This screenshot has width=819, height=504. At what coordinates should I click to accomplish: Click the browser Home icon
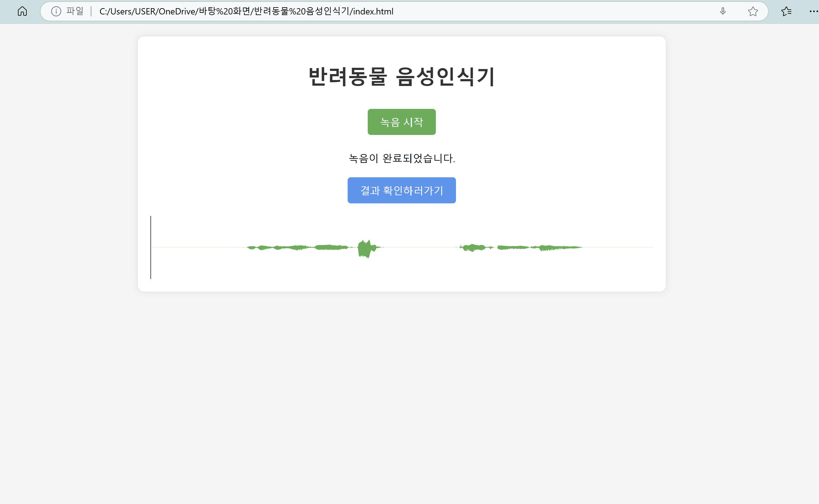[x=22, y=11]
